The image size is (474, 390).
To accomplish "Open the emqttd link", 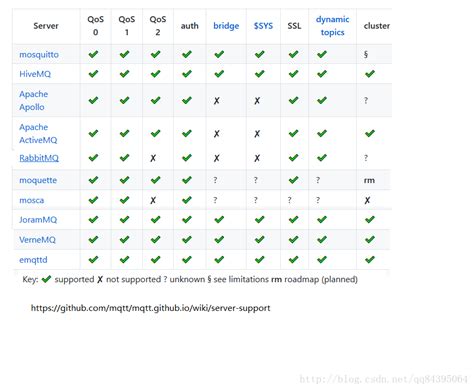I will coord(33,260).
